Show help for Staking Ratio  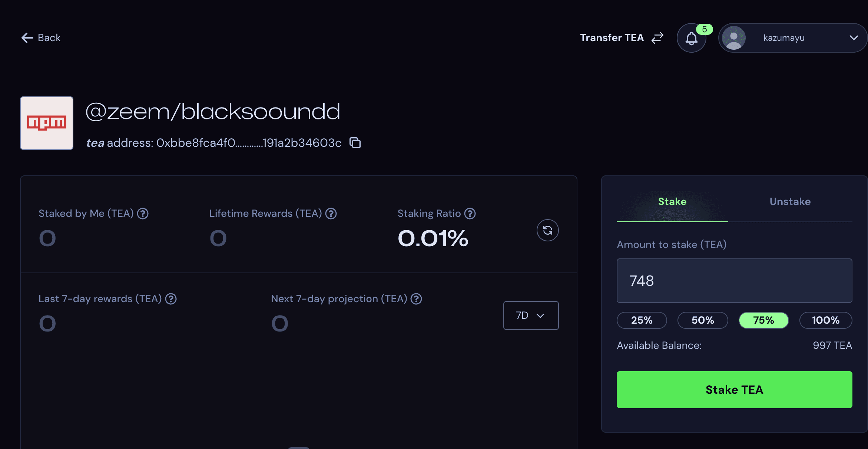(470, 214)
